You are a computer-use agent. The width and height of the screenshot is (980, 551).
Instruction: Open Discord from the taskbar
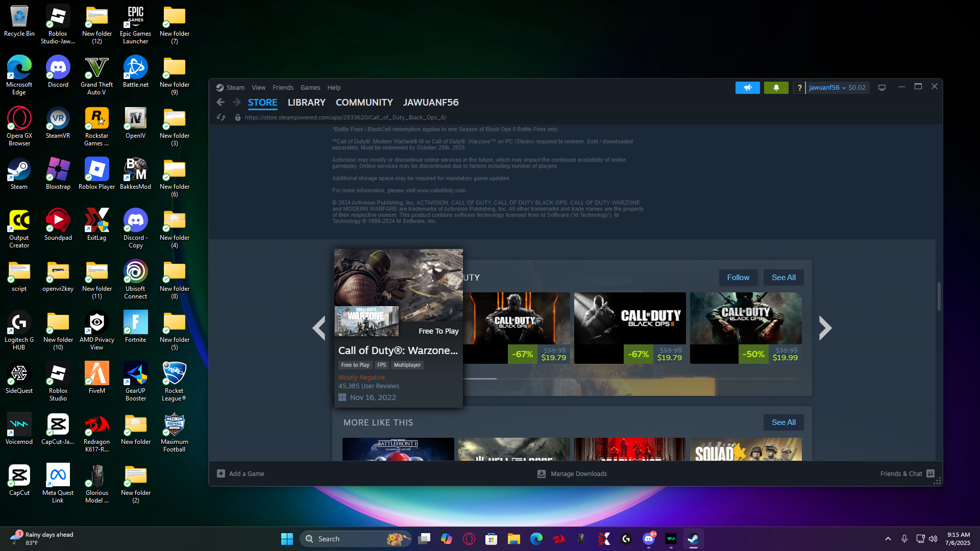tap(649, 539)
